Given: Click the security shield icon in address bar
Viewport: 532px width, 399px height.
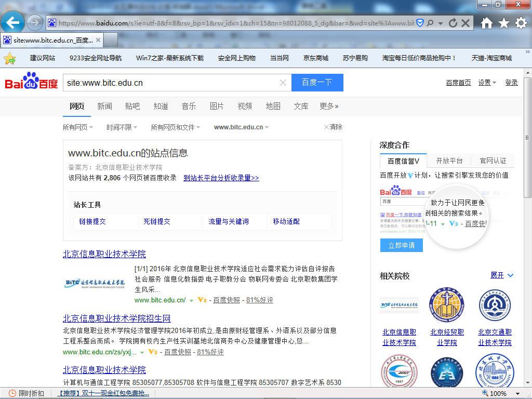Looking at the screenshot, I should [420, 23].
